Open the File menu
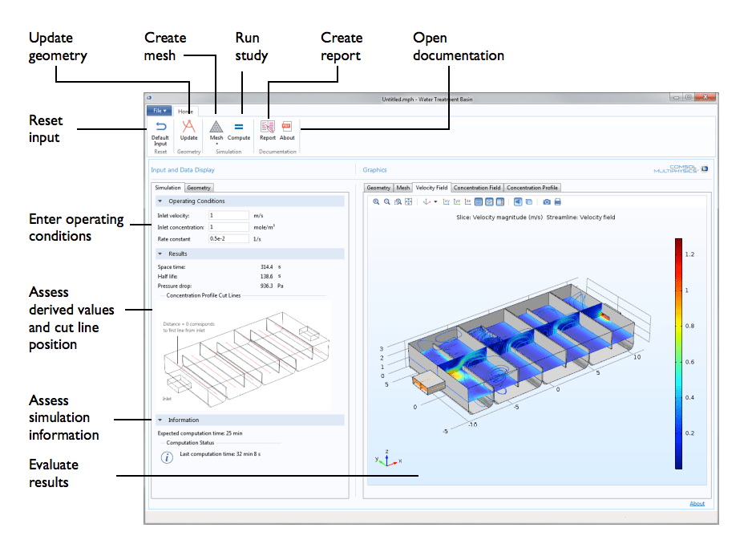Image resolution: width=756 pixels, height=536 pixels. tap(159, 110)
